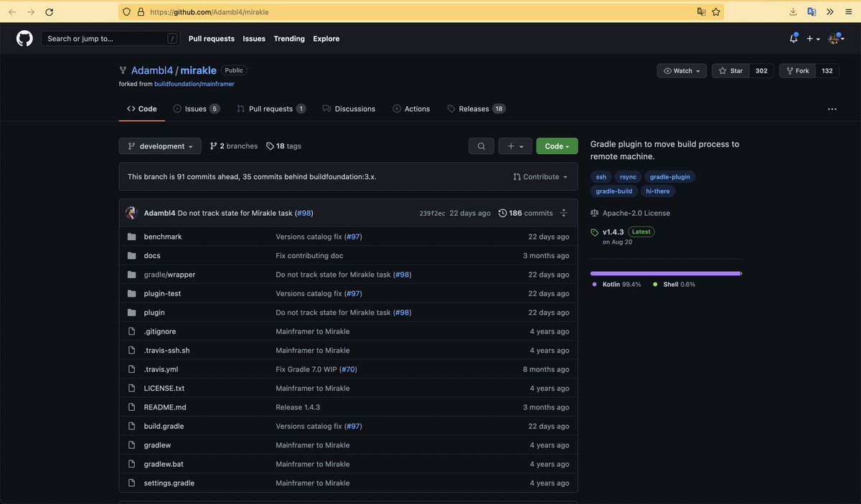Screen dimensions: 861x504
Task: Open the benchmark folder
Action: tap(163, 237)
